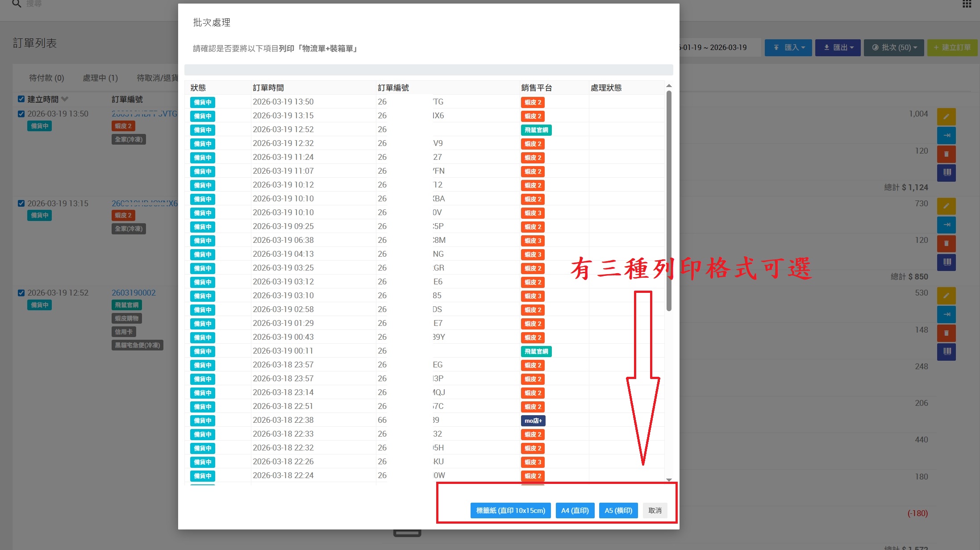Click the edit pencil icon for the 13:50 order

(946, 117)
